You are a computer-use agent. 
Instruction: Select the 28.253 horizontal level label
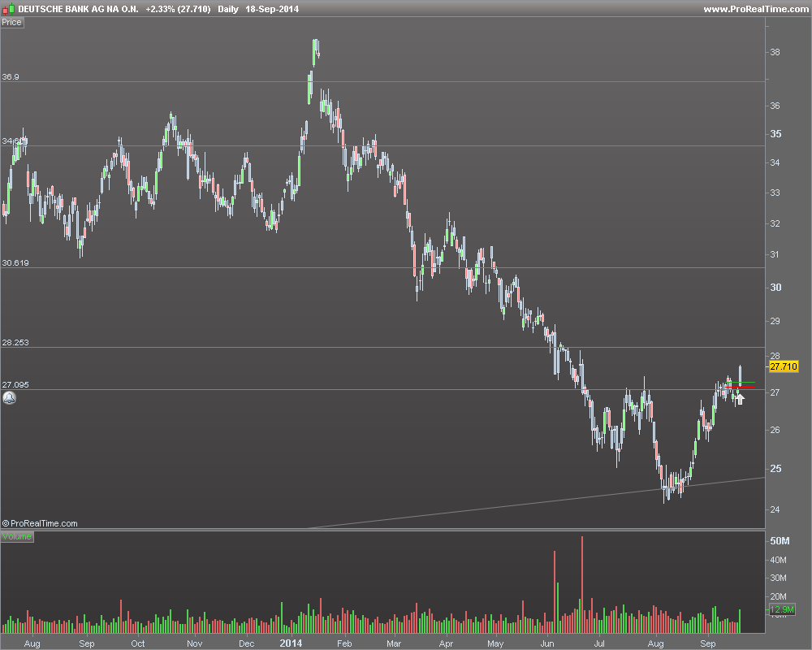click(15, 343)
